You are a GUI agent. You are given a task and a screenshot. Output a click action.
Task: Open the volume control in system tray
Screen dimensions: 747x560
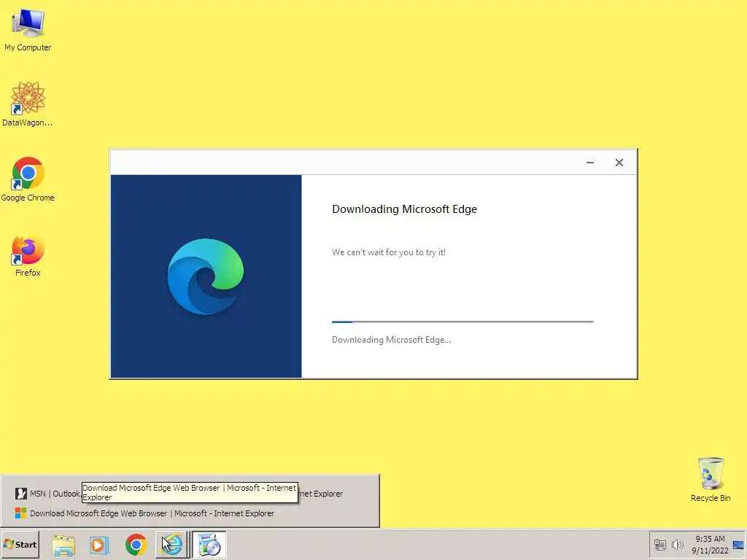[677, 544]
